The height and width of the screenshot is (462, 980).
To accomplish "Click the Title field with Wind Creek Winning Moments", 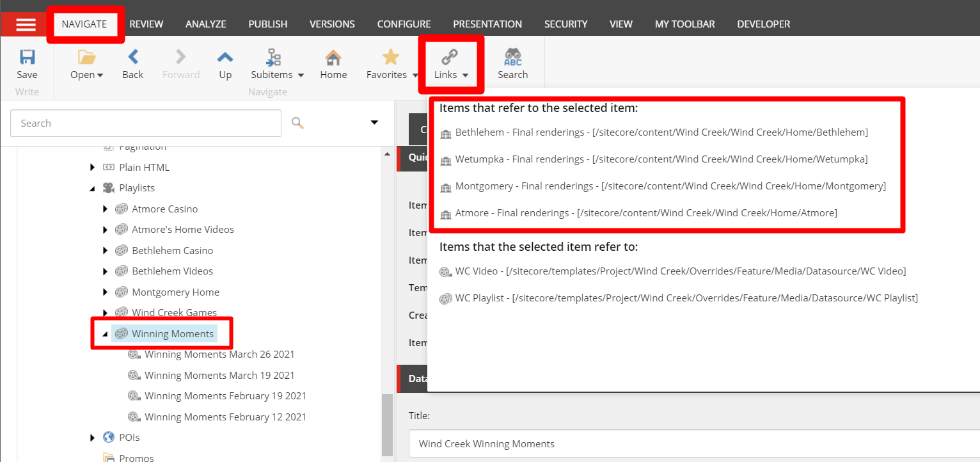I will click(694, 443).
